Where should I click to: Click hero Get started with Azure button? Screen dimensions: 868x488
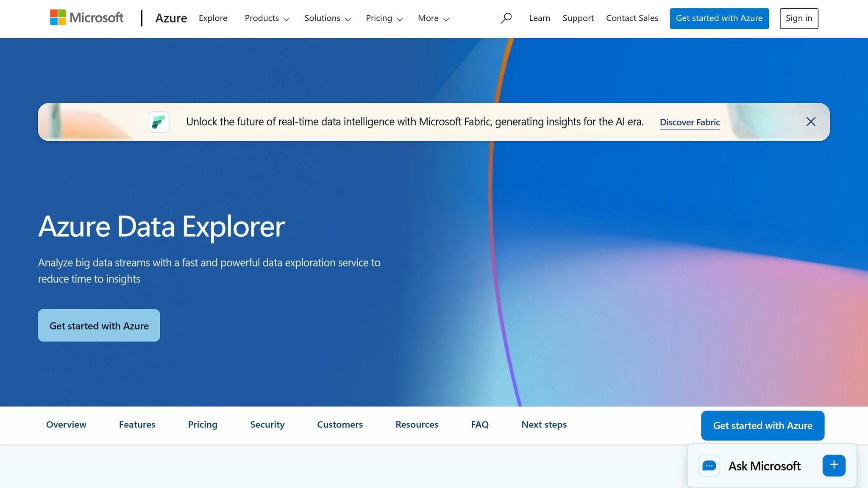coord(99,325)
